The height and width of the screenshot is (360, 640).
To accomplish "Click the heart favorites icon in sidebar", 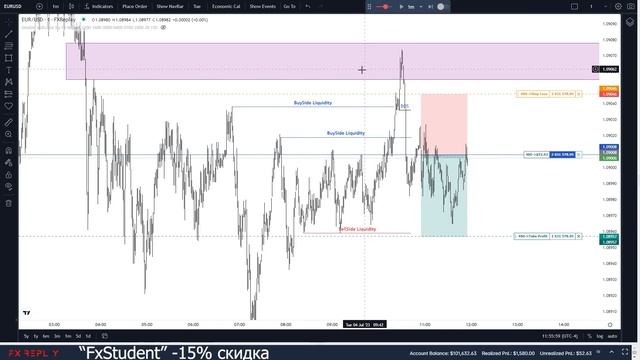I will 9,106.
